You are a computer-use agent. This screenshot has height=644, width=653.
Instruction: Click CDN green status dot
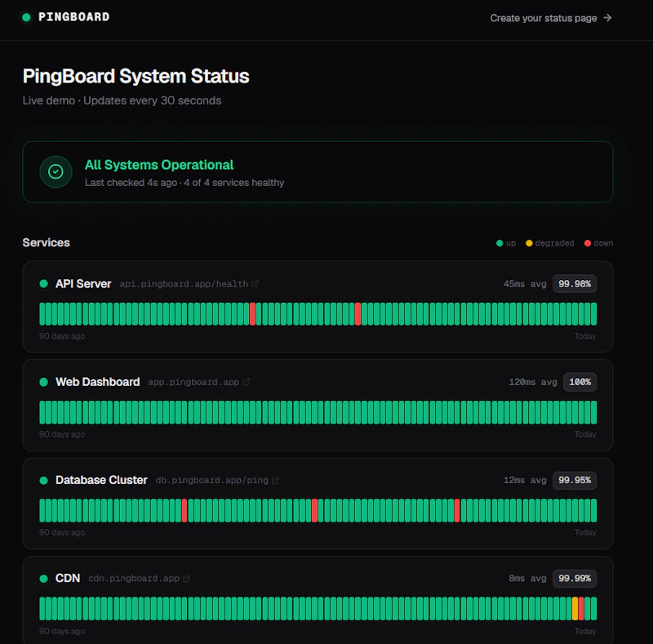click(43, 579)
